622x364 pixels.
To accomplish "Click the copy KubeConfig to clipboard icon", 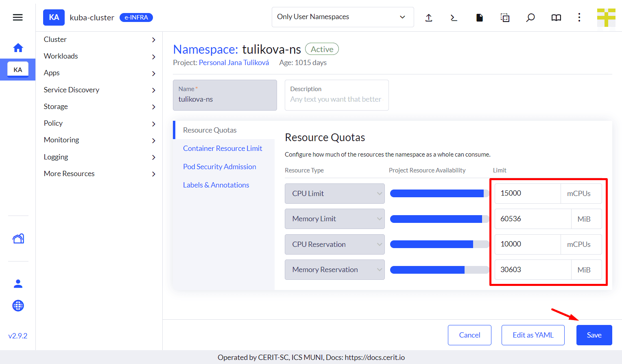I will tap(505, 17).
